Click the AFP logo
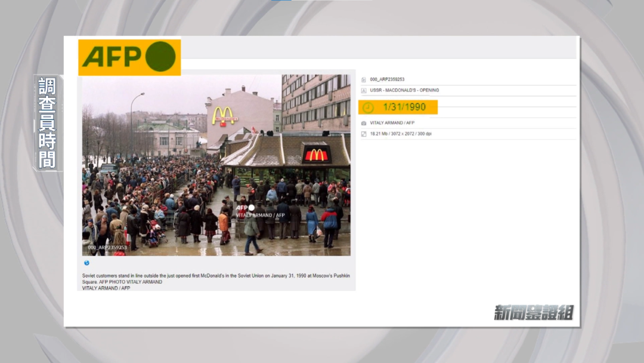Viewport: 644px width, 363px height. [129, 57]
